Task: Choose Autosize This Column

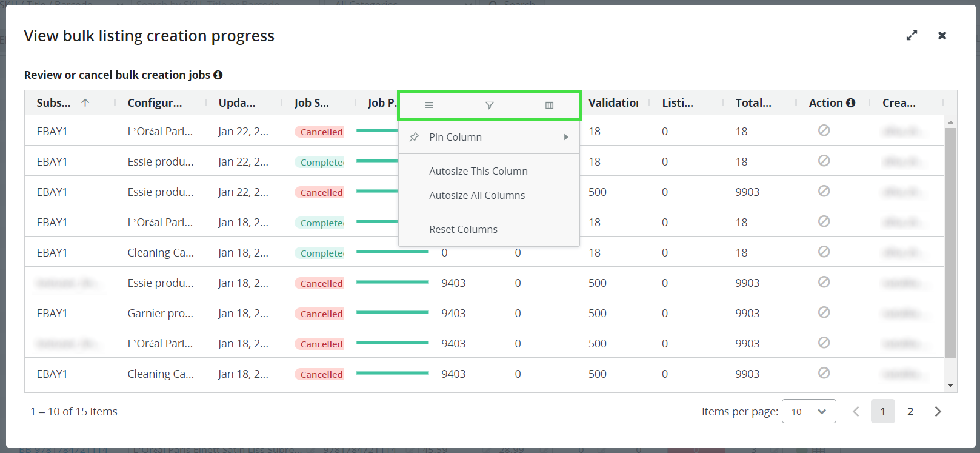Action: (478, 171)
